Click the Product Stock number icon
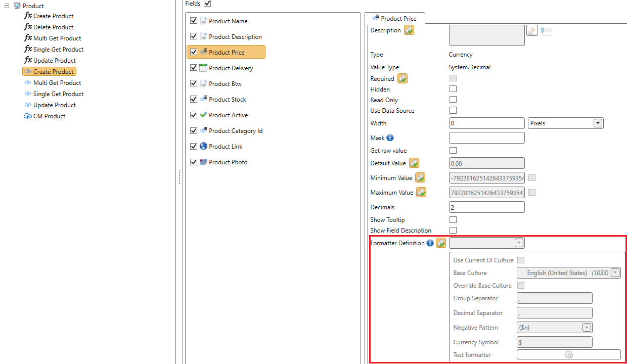This screenshot has width=627, height=364. [203, 99]
